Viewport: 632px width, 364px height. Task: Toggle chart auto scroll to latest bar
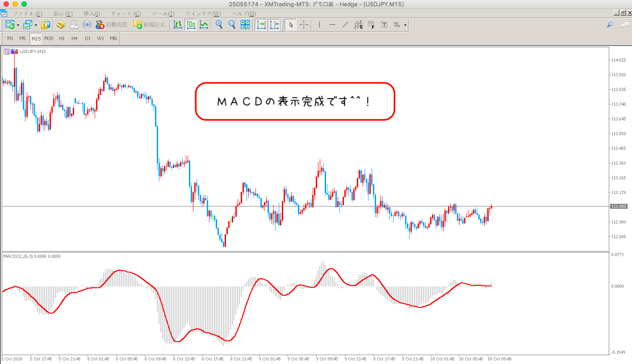click(261, 25)
